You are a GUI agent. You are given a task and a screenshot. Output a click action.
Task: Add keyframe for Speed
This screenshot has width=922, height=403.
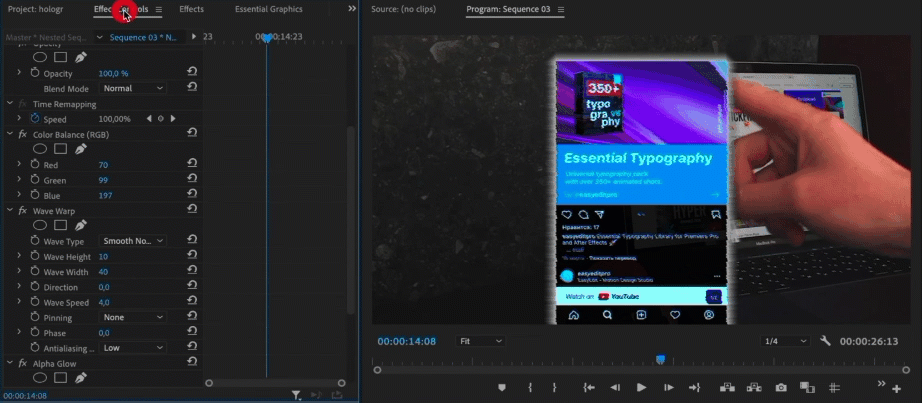click(161, 118)
